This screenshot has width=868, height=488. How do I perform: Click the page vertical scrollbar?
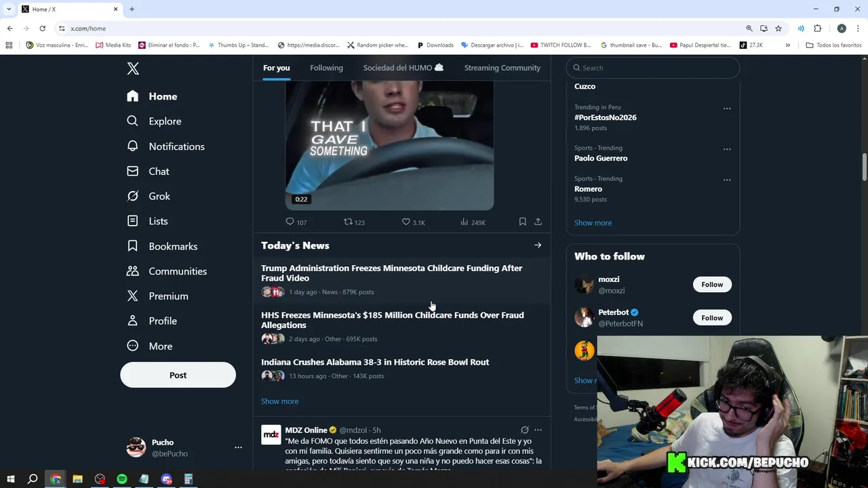864,167
